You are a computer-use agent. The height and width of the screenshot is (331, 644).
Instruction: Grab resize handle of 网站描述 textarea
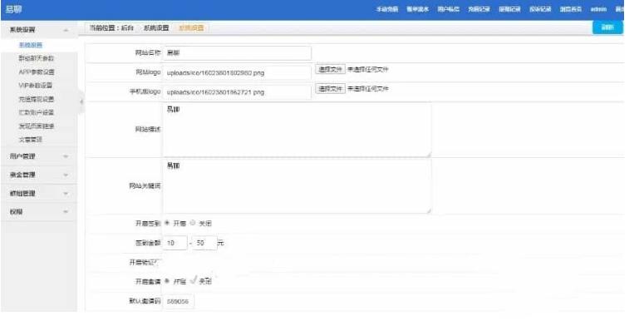[x=429, y=154]
